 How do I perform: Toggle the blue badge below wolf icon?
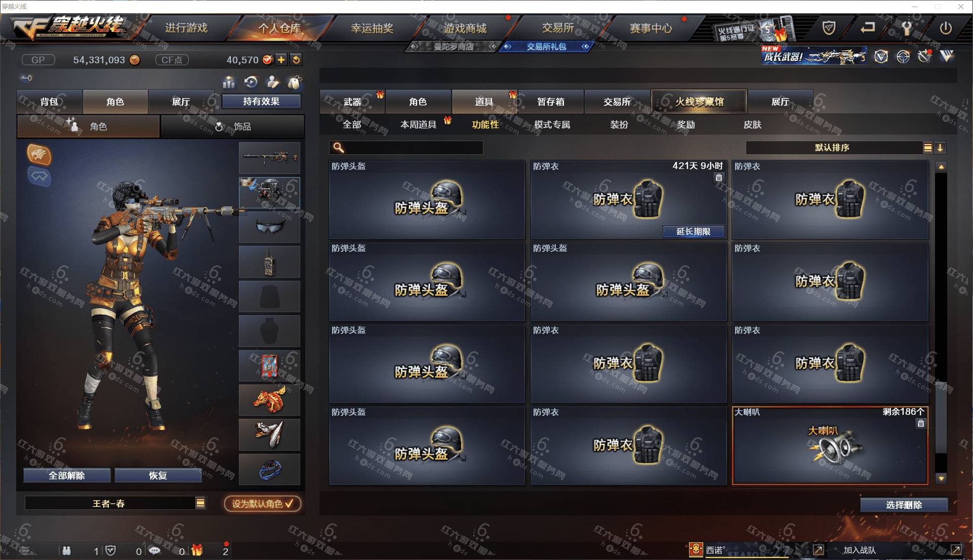[x=39, y=177]
